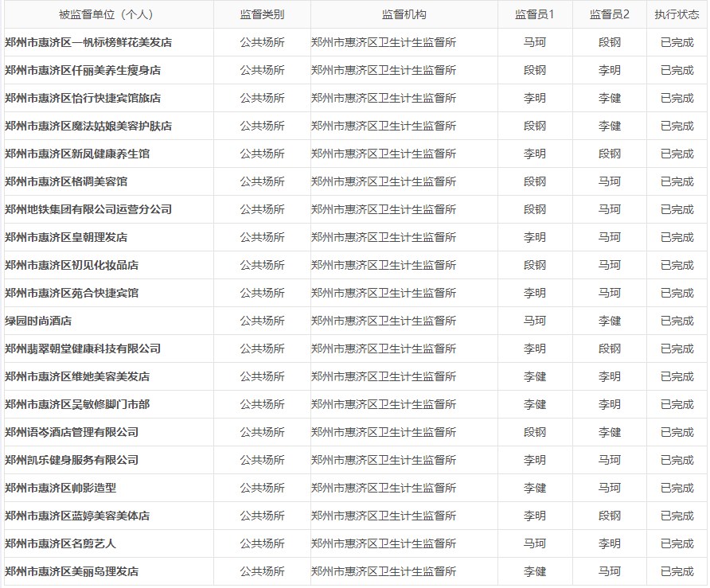Click 段钢 in the 语岑酒店管理 row
This screenshot has width=710, height=588.
coord(535,432)
